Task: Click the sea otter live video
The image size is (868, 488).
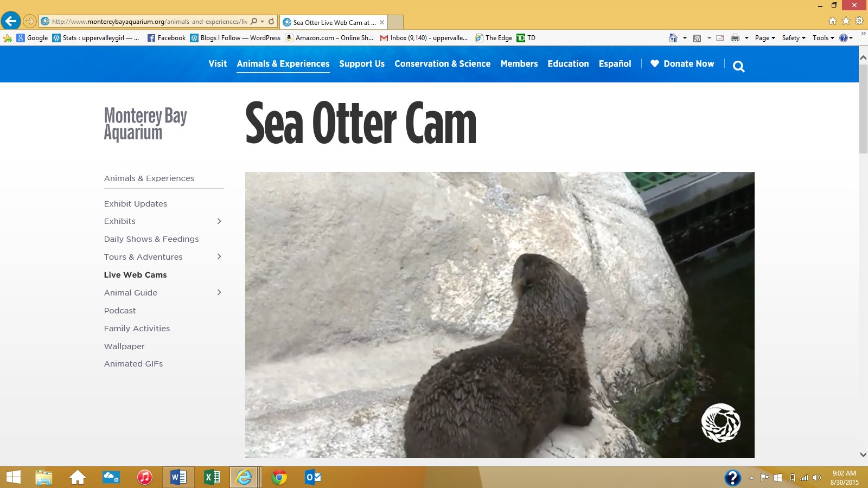Action: pos(499,314)
